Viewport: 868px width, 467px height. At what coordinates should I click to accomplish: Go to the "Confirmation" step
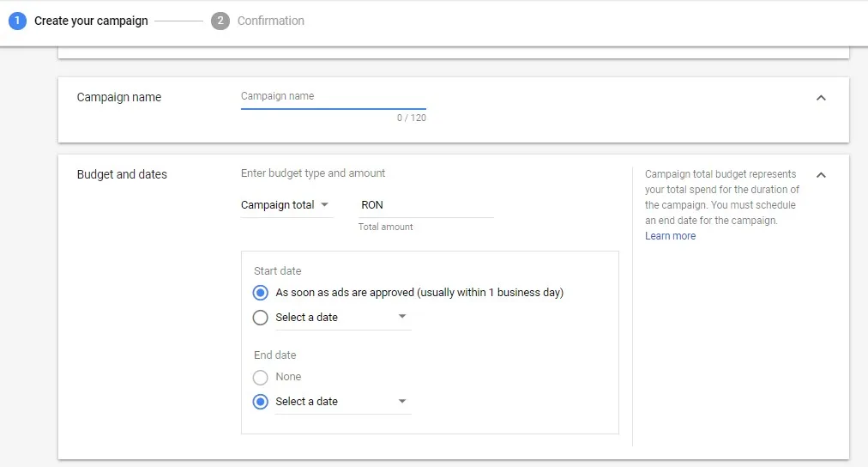click(270, 21)
